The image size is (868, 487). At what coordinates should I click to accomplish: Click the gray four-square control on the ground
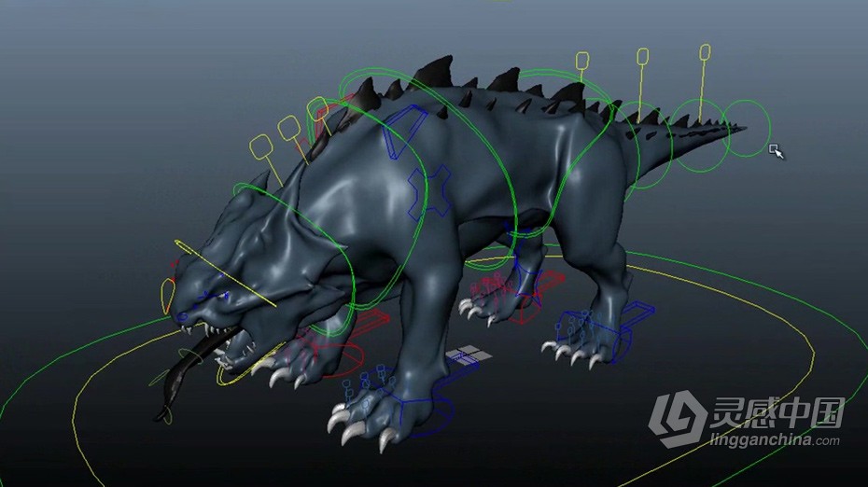tap(469, 354)
